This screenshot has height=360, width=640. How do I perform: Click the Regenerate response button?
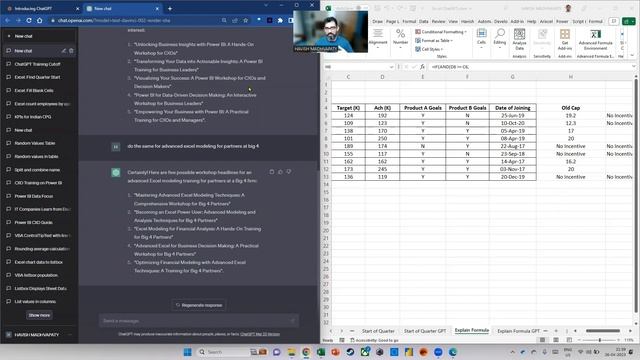(x=199, y=305)
